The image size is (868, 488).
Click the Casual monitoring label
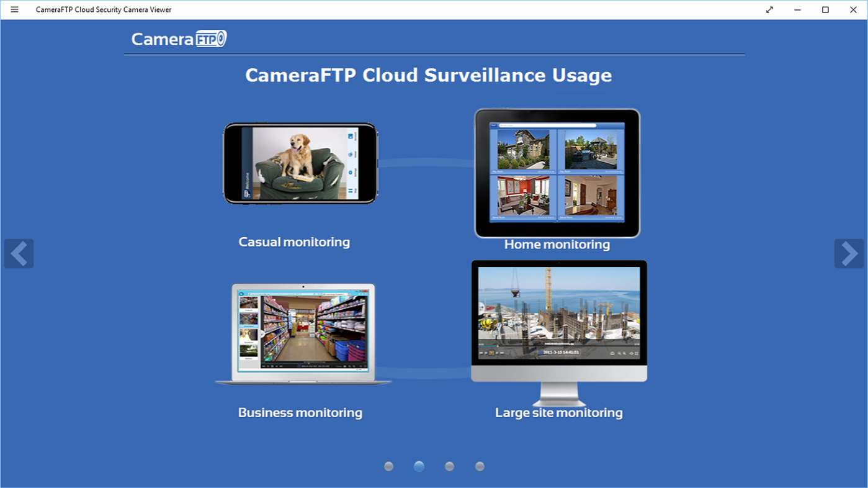(294, 242)
